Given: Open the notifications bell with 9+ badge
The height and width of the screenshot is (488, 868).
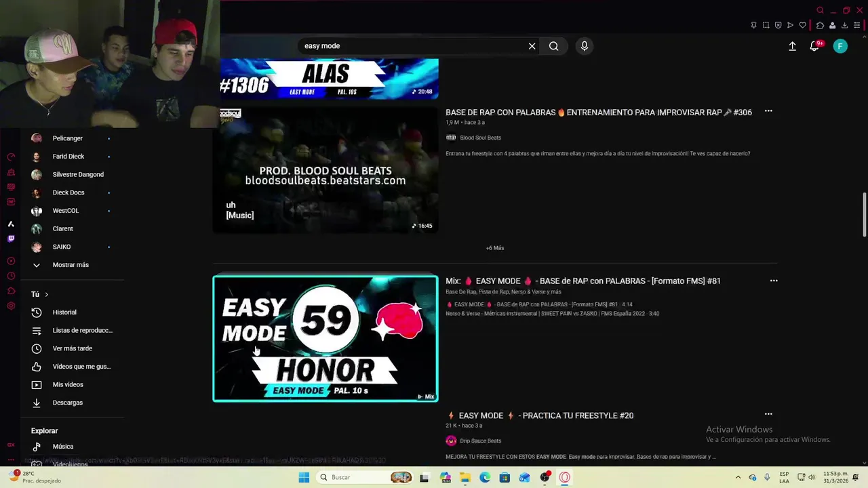Looking at the screenshot, I should [815, 46].
